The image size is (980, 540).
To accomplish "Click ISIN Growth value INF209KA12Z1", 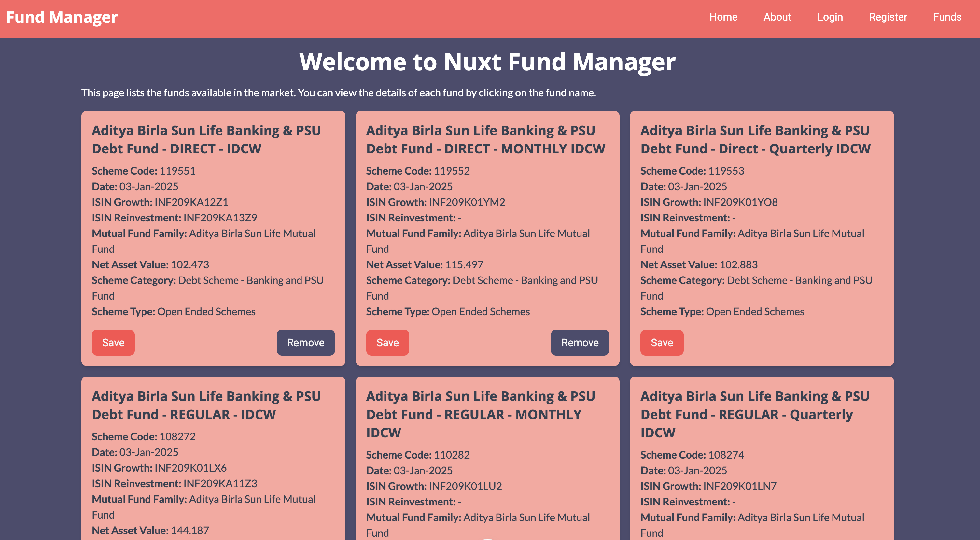I will coord(191,202).
